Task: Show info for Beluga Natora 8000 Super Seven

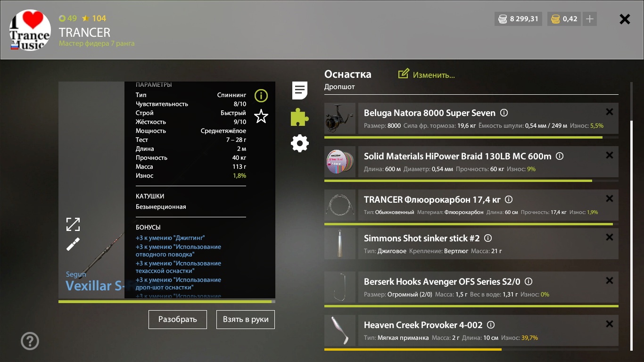Action: pyautogui.click(x=504, y=113)
